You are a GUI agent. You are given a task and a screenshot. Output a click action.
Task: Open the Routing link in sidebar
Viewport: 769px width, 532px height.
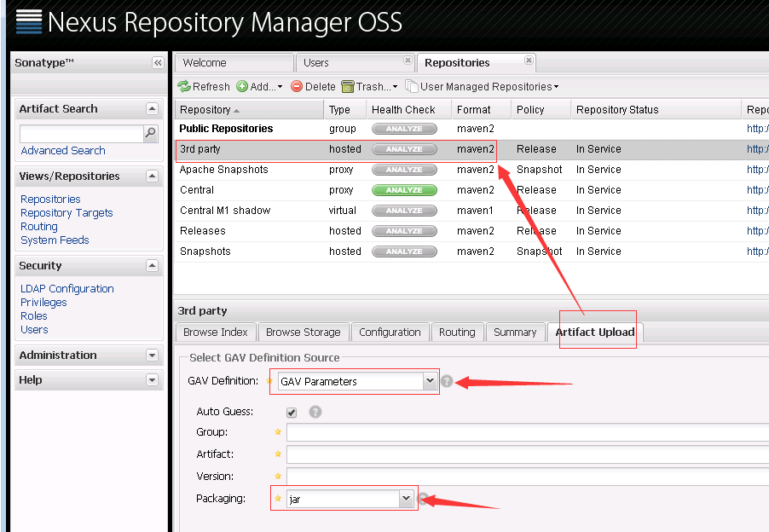point(38,227)
